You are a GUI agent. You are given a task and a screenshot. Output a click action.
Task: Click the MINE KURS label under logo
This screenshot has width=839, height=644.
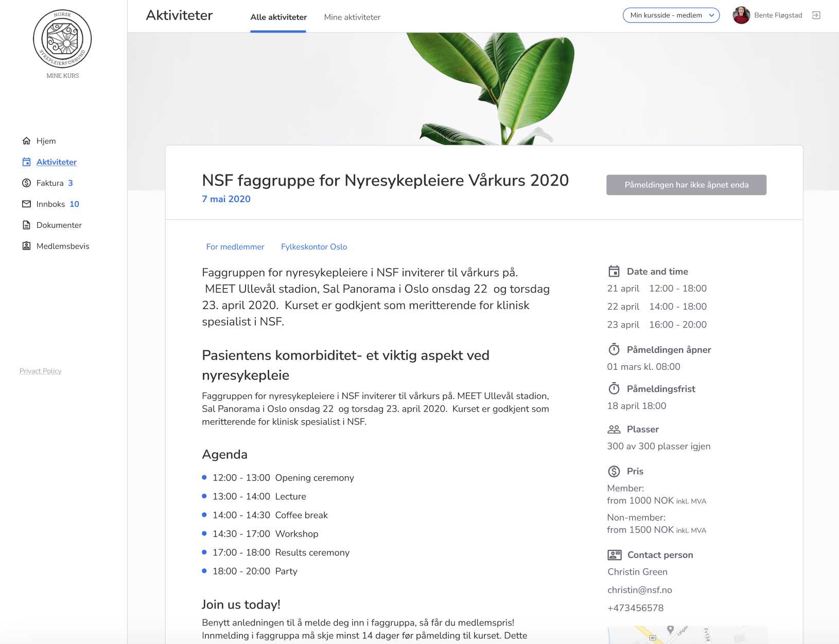click(63, 76)
